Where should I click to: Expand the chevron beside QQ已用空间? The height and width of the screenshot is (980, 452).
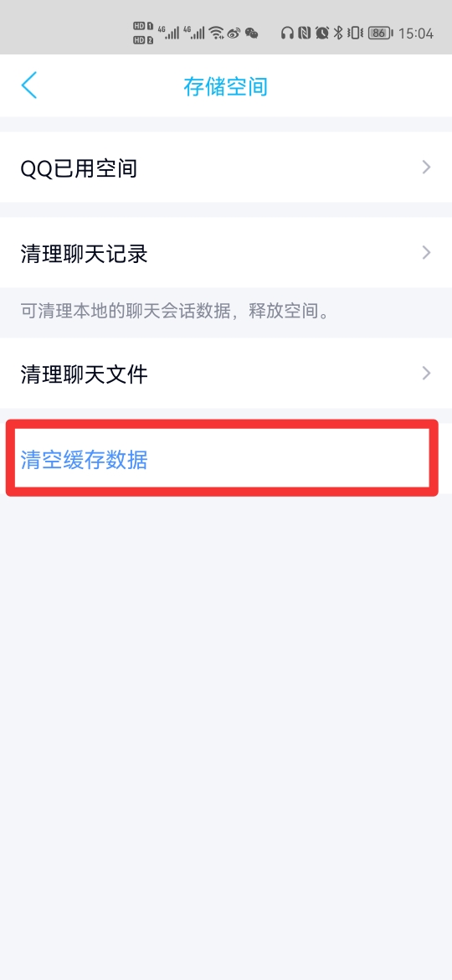(426, 167)
